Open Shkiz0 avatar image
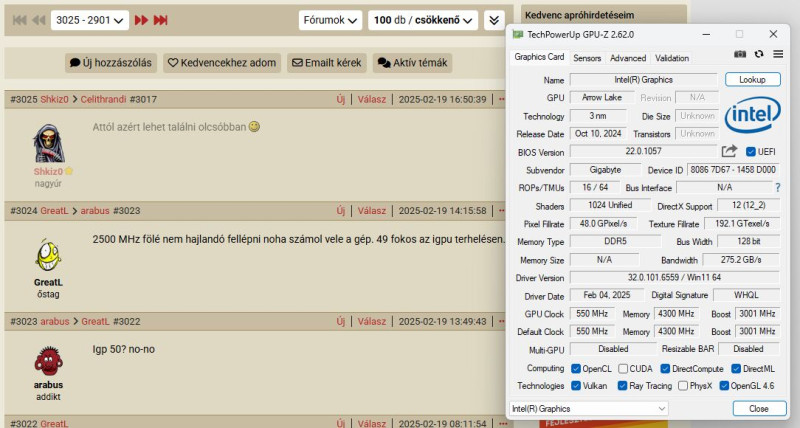The image size is (800, 428). click(48, 143)
